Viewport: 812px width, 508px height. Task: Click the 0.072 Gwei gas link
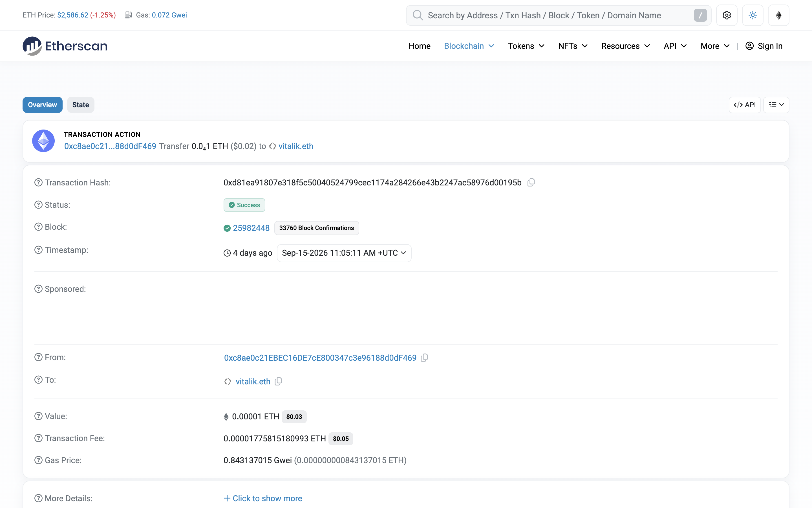[x=169, y=15]
